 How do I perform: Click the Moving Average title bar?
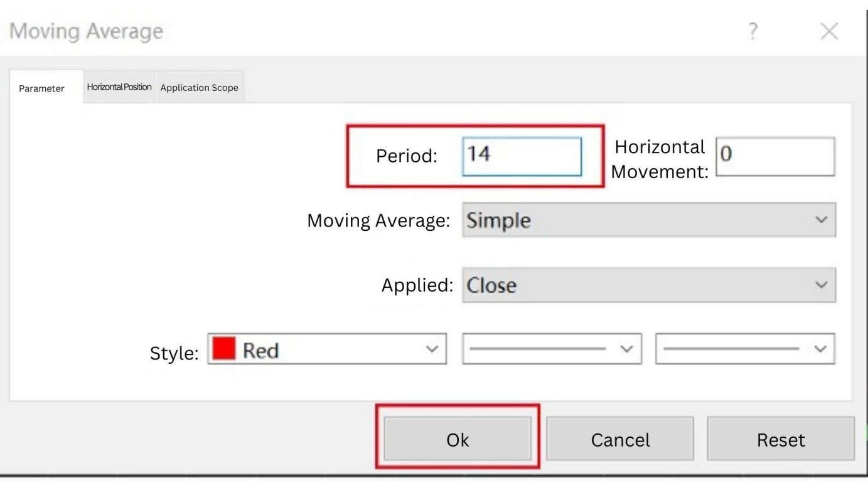tap(86, 30)
